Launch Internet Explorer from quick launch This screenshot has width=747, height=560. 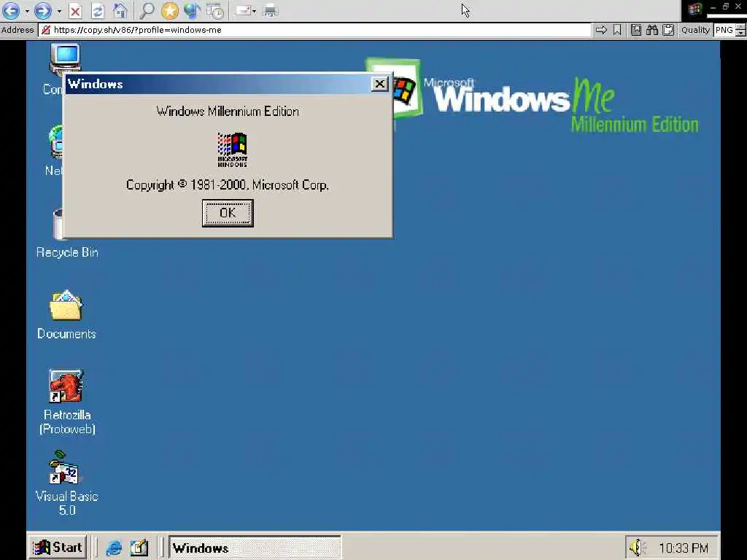(x=114, y=548)
